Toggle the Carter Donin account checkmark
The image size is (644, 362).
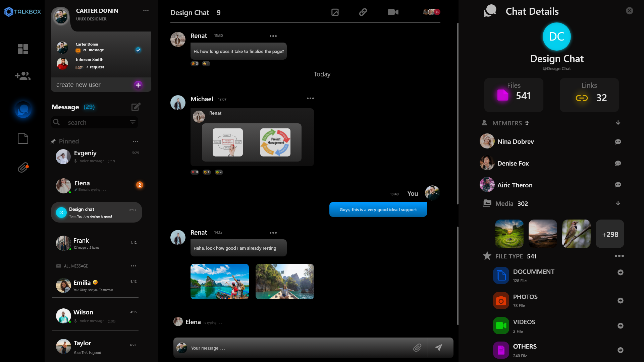pos(138,50)
